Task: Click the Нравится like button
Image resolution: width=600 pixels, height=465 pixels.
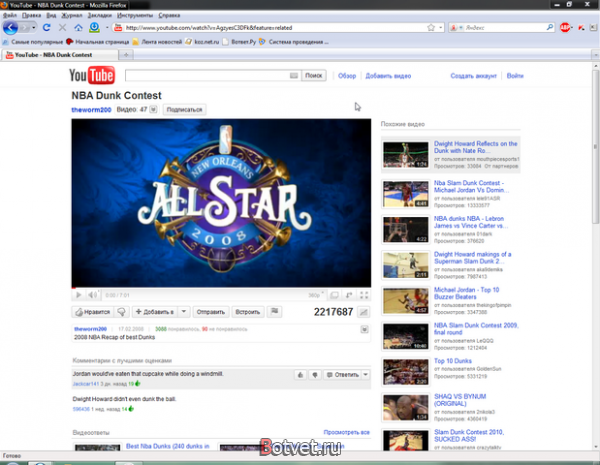Action: pyautogui.click(x=92, y=312)
